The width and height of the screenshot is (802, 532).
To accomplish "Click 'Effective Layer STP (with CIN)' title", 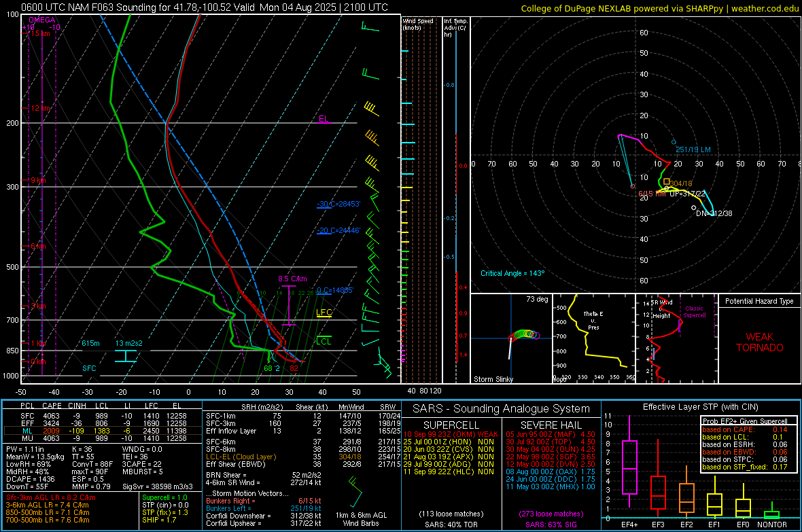I will [700, 407].
